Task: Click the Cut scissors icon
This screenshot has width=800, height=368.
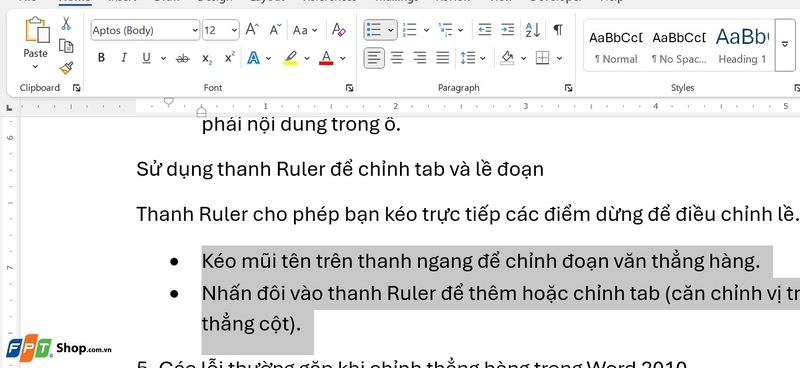Action: pos(66,23)
